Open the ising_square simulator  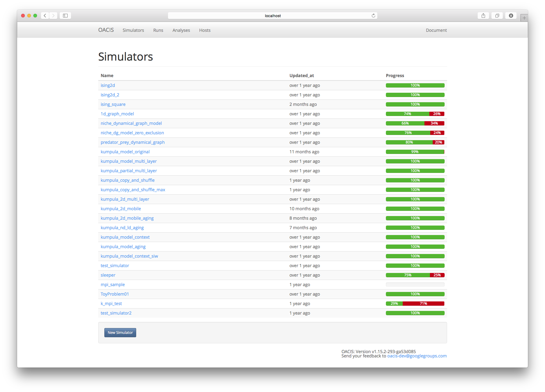[x=113, y=104]
